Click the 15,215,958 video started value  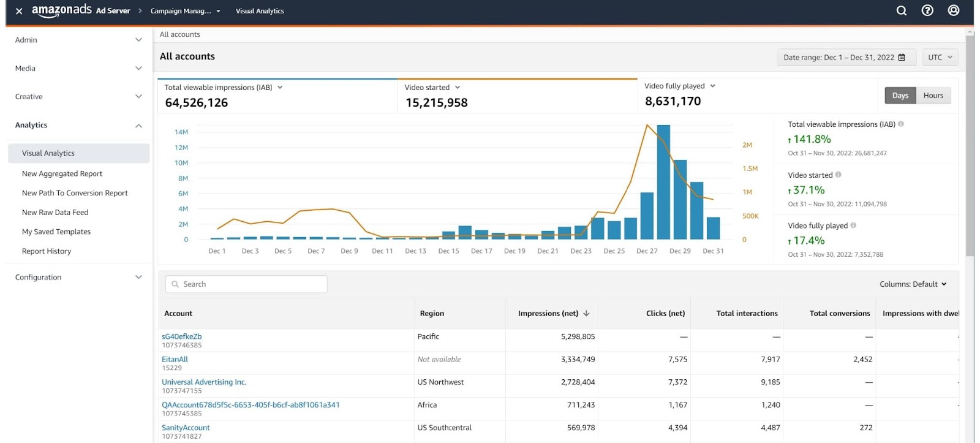tap(436, 103)
